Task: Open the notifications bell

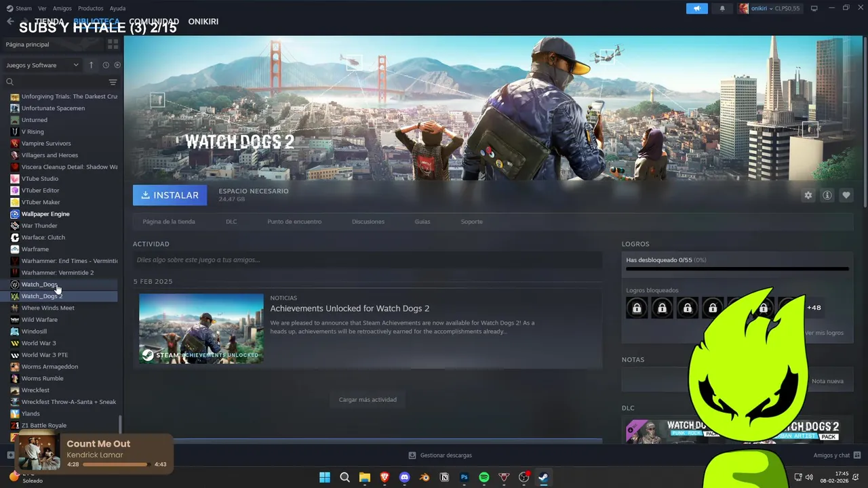Action: 722,8
